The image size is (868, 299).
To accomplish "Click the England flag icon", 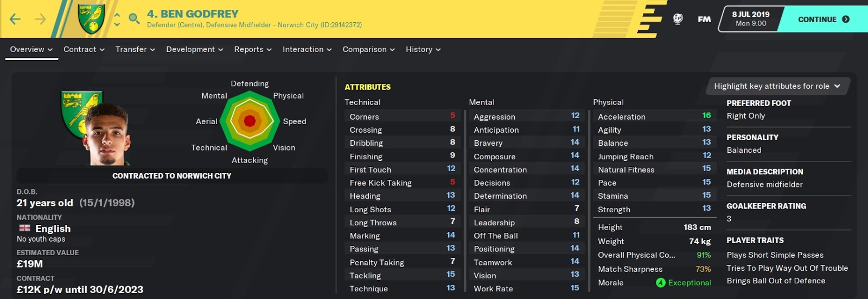I will coord(25,228).
